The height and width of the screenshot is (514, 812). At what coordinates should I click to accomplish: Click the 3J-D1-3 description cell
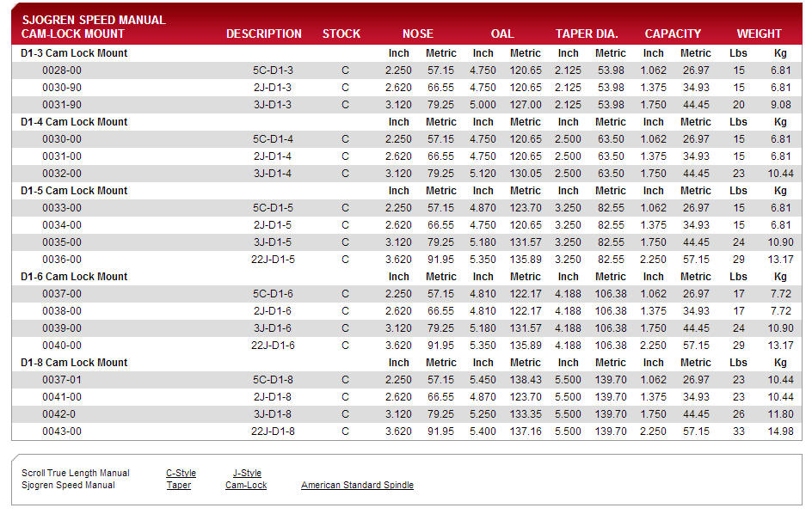point(273,105)
